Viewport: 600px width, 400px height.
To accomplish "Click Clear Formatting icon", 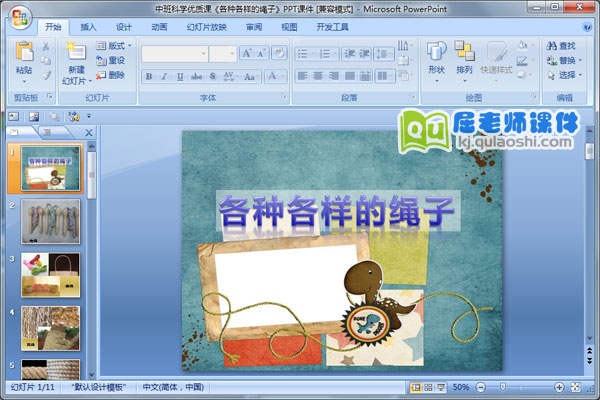I will (279, 53).
